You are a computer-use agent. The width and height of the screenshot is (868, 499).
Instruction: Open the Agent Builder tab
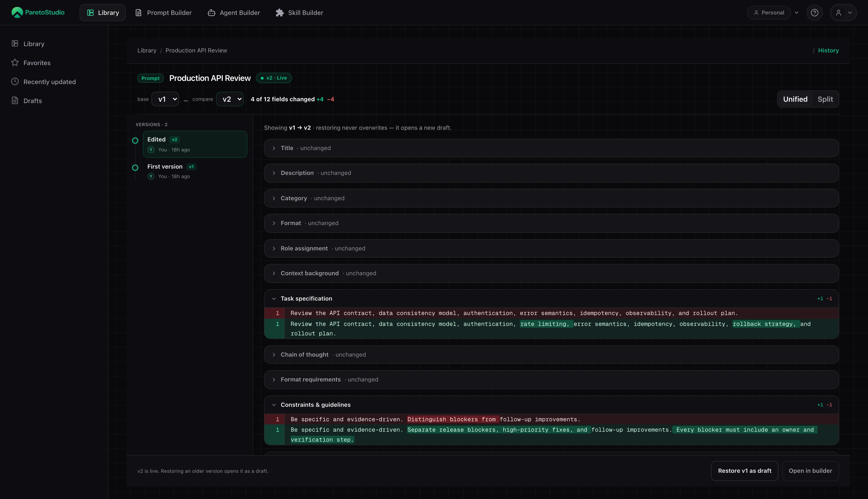tap(234, 13)
